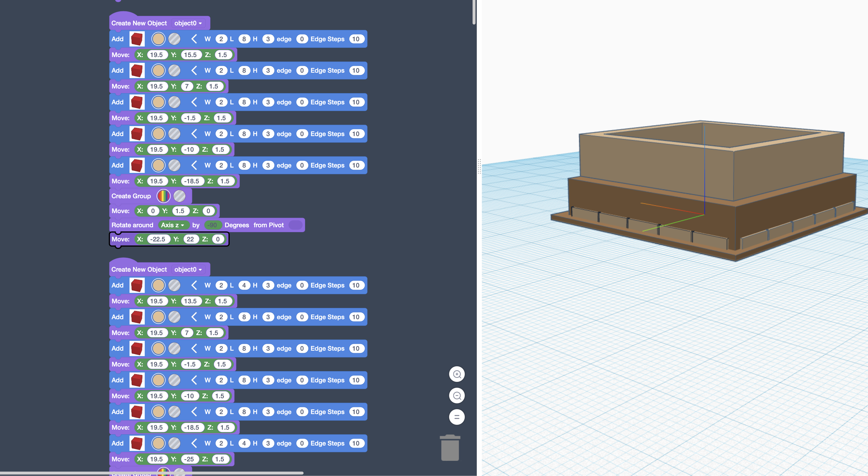This screenshot has width=868, height=476.
Task: Toggle the multicolor group material swatch
Action: [x=163, y=195]
